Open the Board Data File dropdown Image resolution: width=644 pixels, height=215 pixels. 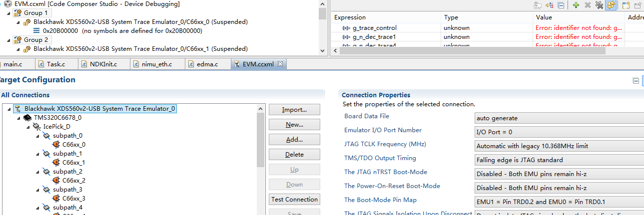pos(559,118)
